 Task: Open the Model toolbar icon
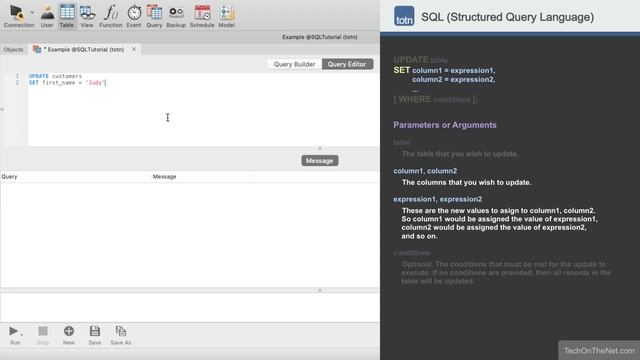point(227,16)
